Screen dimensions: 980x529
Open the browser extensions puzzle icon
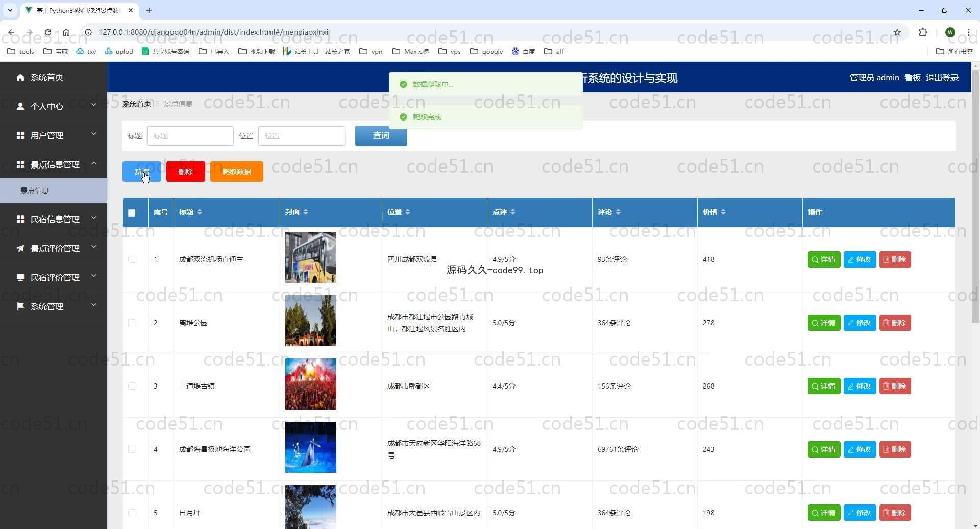[x=923, y=32]
